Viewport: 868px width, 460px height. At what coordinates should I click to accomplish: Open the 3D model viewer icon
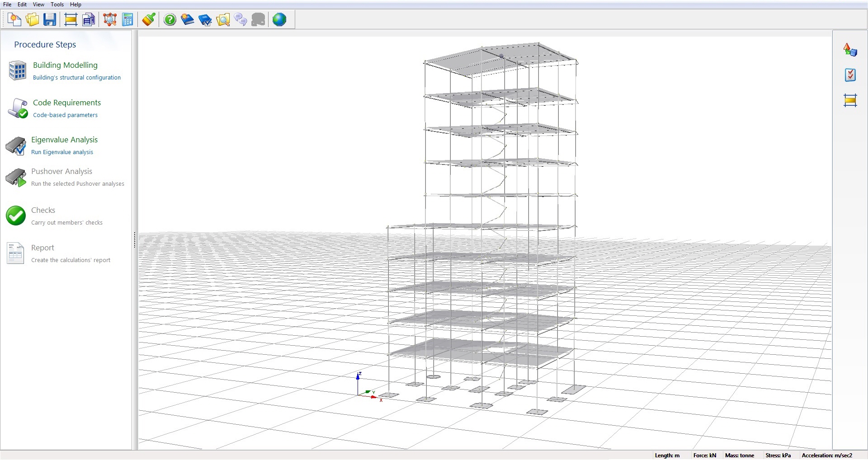click(109, 19)
